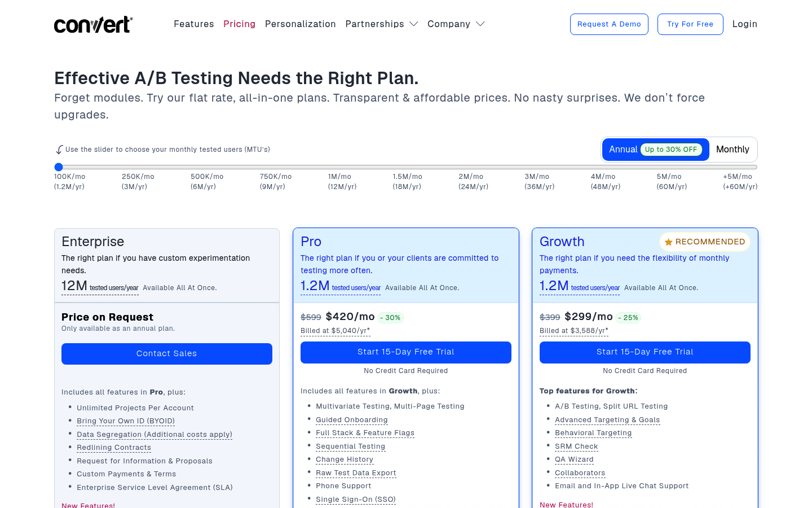Open Behavioral Targeting feature info
The height and width of the screenshot is (508, 812).
point(593,433)
